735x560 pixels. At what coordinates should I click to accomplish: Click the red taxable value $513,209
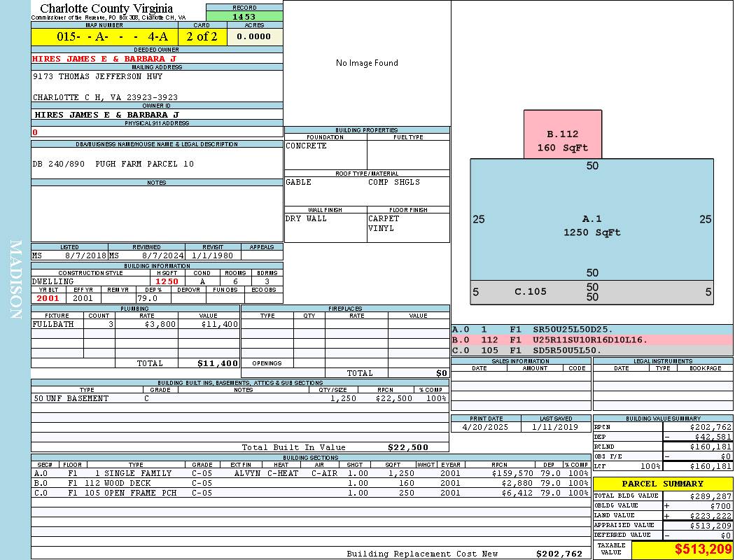[x=682, y=549]
